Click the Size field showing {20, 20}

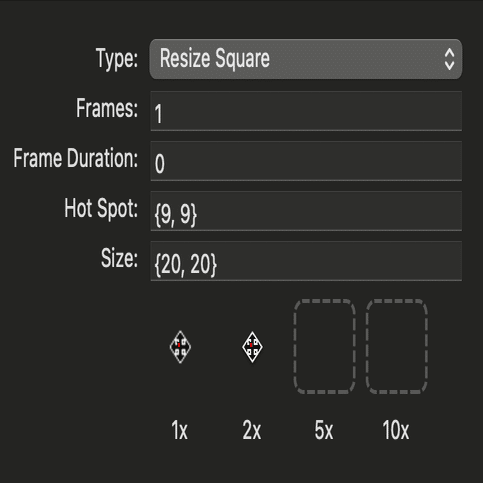point(306,261)
